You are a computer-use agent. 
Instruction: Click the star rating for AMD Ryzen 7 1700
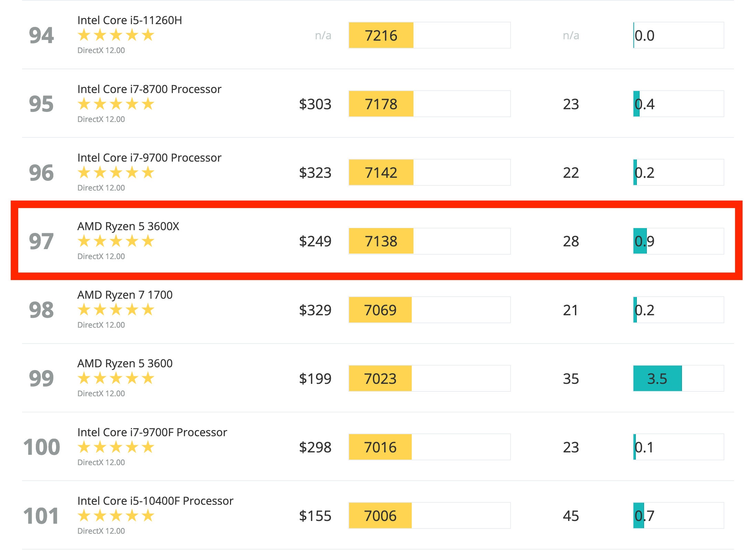click(116, 310)
